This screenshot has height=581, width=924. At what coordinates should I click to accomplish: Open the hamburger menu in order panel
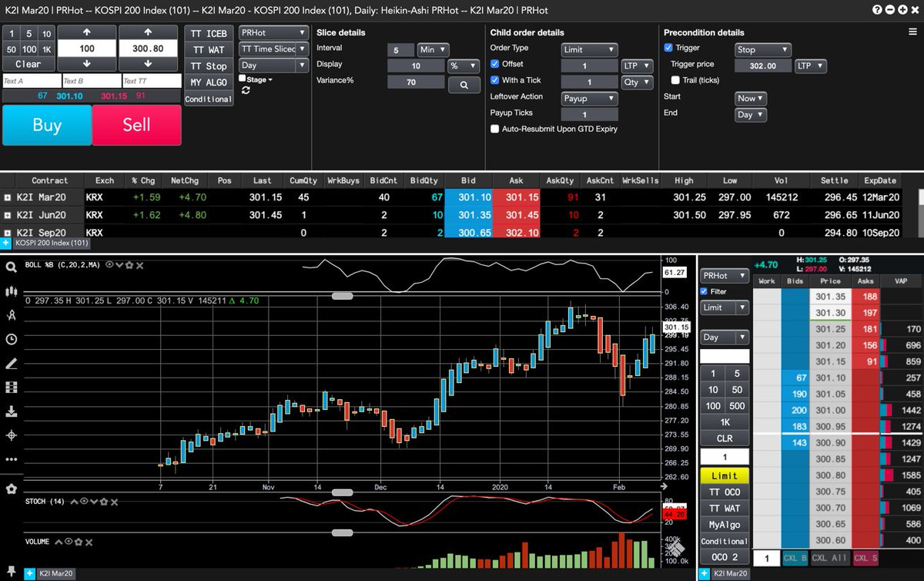912,32
